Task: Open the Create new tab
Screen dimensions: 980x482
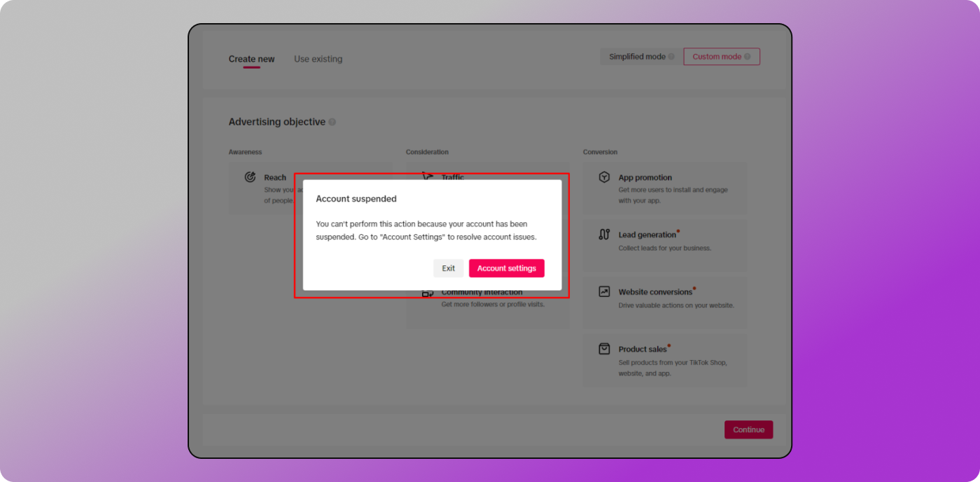Action: pyautogui.click(x=251, y=59)
